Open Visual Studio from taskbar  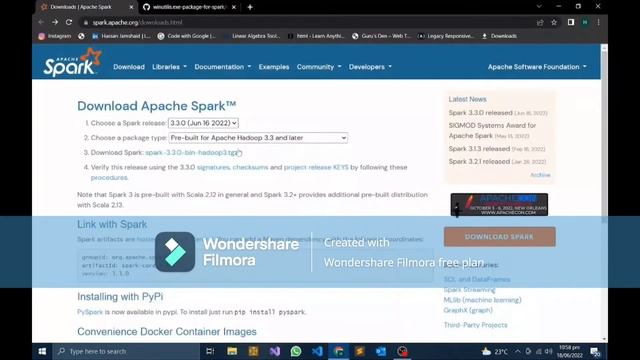pyautogui.click(x=275, y=351)
